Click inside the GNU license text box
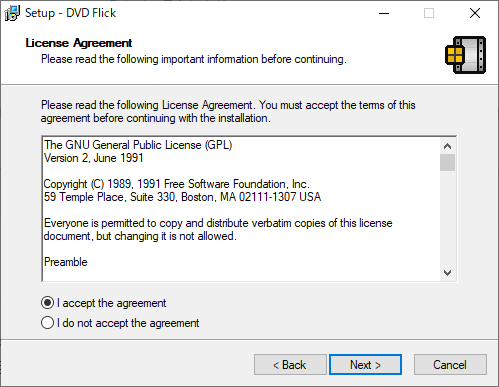Image resolution: width=499 pixels, height=387 pixels. (241, 209)
